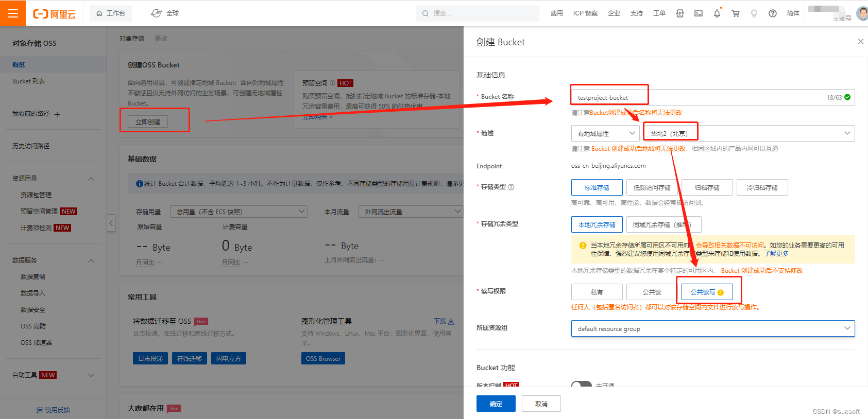Open ICP 备案 in the top bar
This screenshot has height=419, width=868.
585,13
